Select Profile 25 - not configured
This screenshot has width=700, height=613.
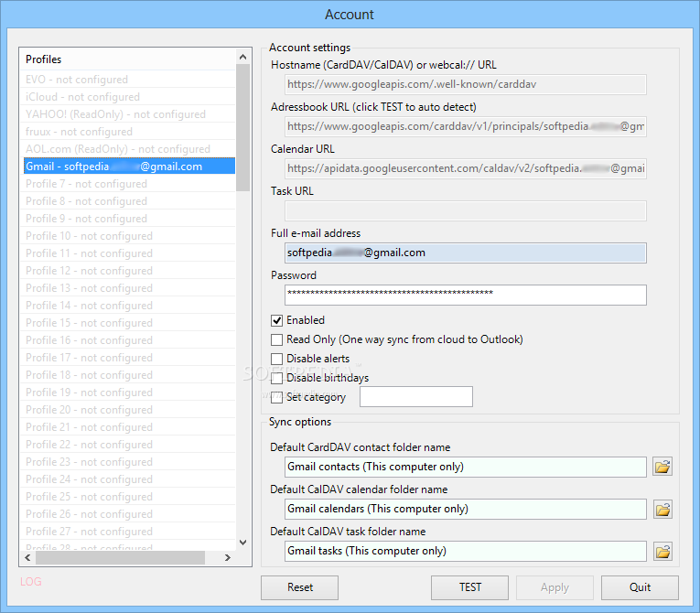point(127,498)
